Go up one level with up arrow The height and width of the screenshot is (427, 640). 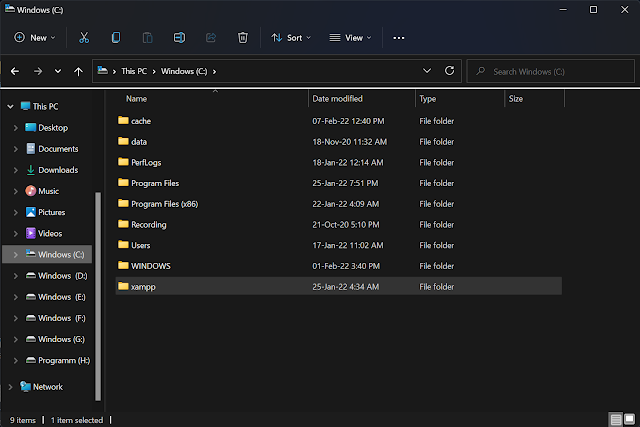click(78, 71)
